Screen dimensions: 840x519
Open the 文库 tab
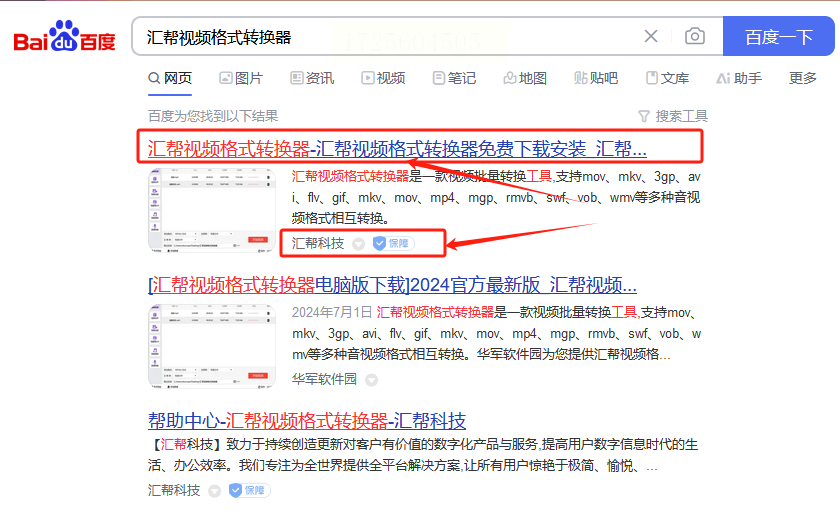667,78
